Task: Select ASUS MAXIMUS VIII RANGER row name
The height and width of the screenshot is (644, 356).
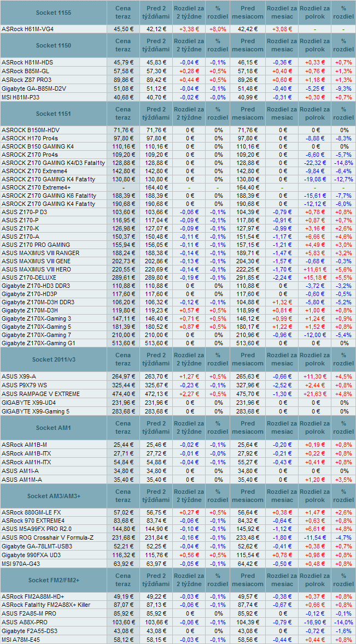Action: 40,252
